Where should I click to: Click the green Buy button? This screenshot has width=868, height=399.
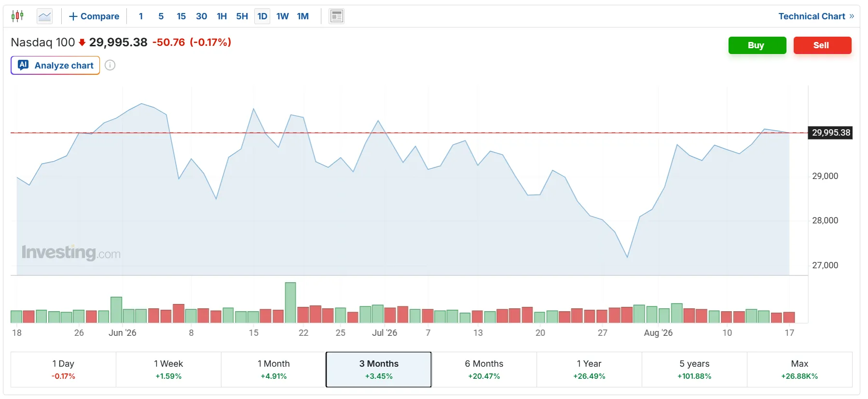coord(758,45)
